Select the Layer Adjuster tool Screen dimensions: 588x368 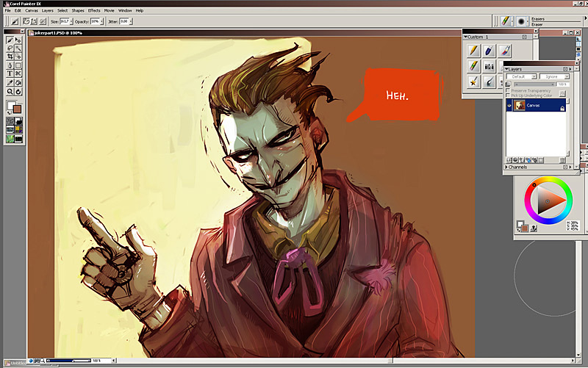coord(18,40)
